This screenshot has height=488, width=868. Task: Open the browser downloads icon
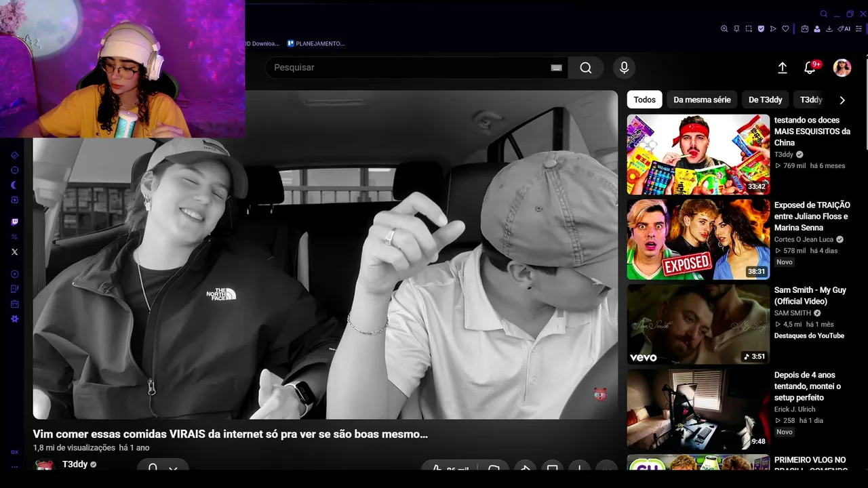[x=829, y=29]
